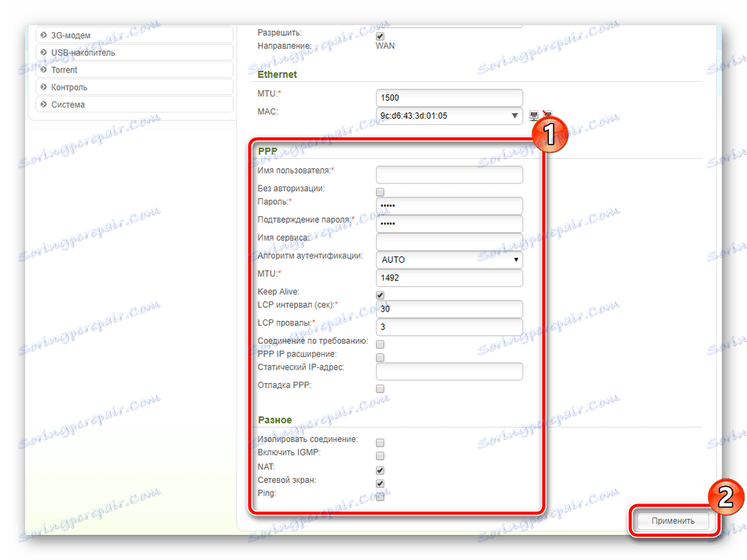Enable the Без авторизации checkbox

(x=380, y=192)
